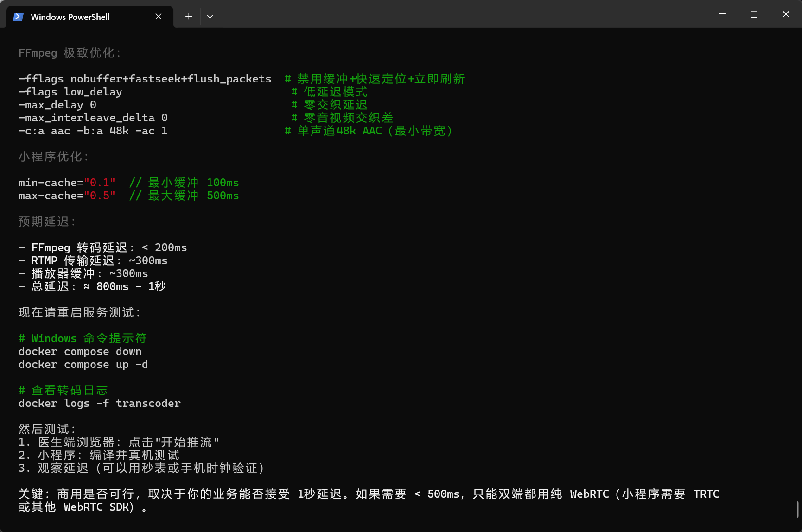Click the '小程序优化:' heading
Screen dimensions: 802x532
click(54, 157)
